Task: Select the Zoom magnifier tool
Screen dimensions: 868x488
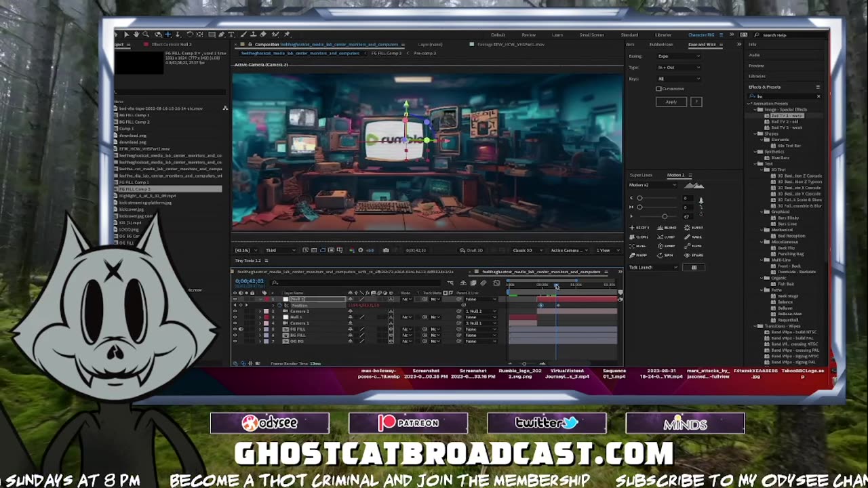Action: pos(146,35)
